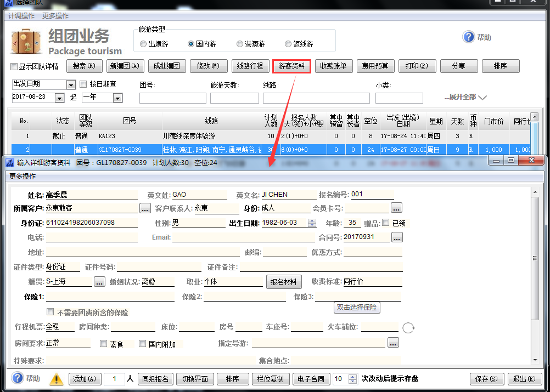Click the 游客资料 button
Image resolution: width=550 pixels, height=392 pixels.
point(291,66)
